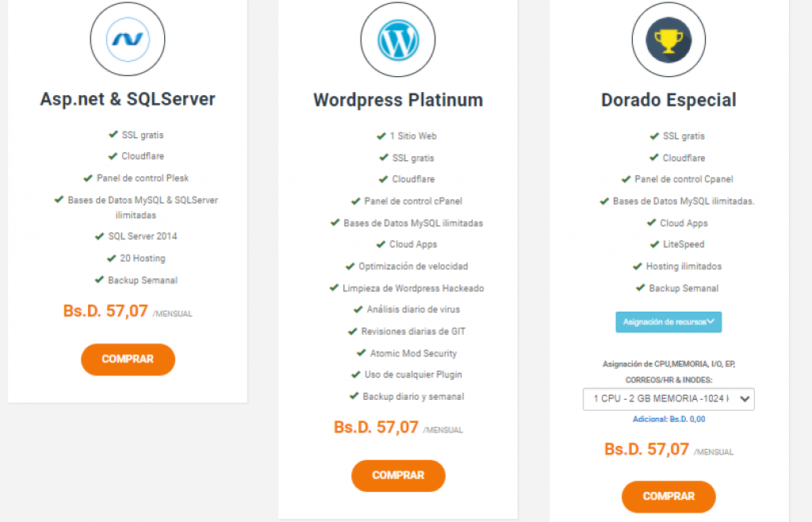Select the Uso de cualquier Plugin text

click(413, 374)
